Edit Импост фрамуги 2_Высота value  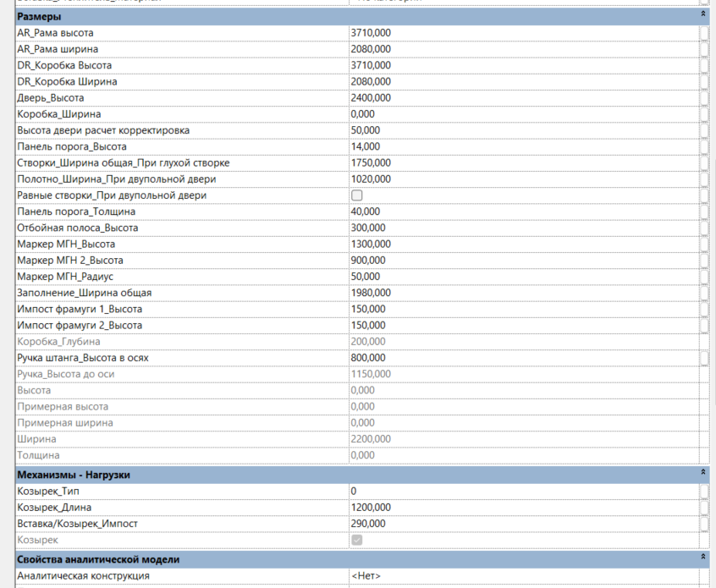click(524, 326)
